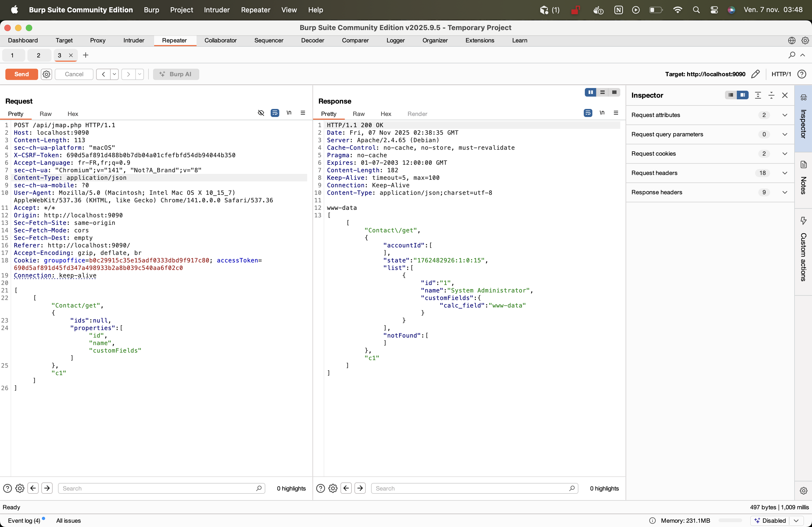Select side-by-side layout view icon
The image size is (812, 527).
pyautogui.click(x=590, y=92)
